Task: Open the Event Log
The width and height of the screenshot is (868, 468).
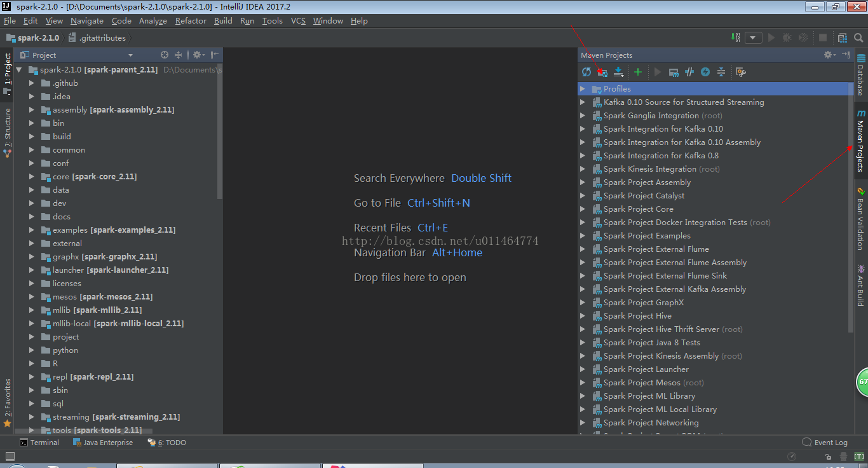Action: click(825, 443)
